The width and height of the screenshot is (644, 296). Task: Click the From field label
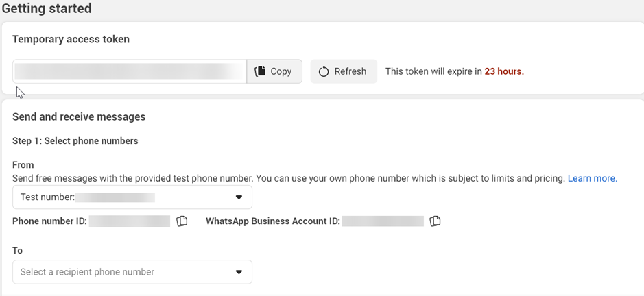coord(23,165)
